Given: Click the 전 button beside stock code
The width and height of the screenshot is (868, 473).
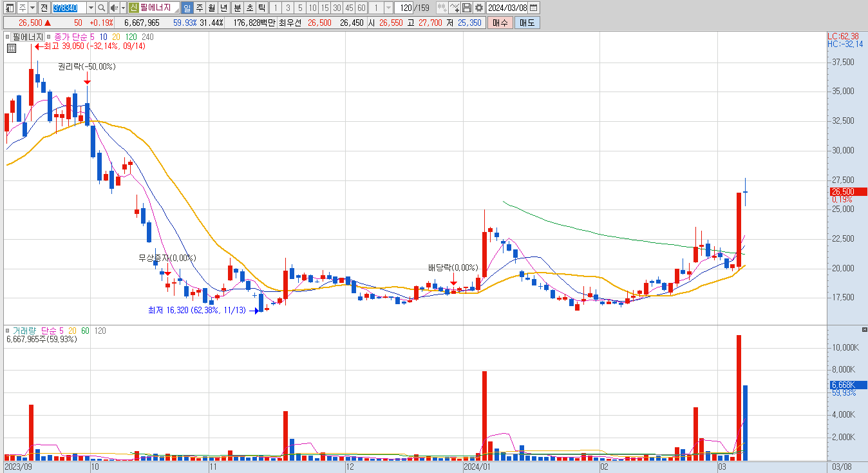Looking at the screenshot, I should pyautogui.click(x=44, y=8).
